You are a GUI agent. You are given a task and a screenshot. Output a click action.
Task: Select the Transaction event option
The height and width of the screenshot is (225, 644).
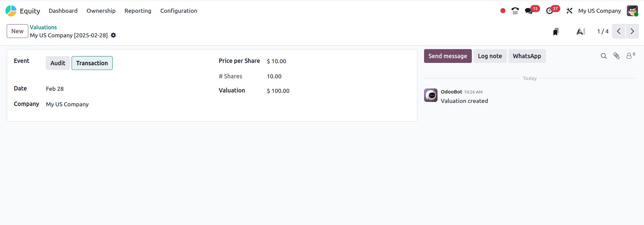click(x=92, y=63)
